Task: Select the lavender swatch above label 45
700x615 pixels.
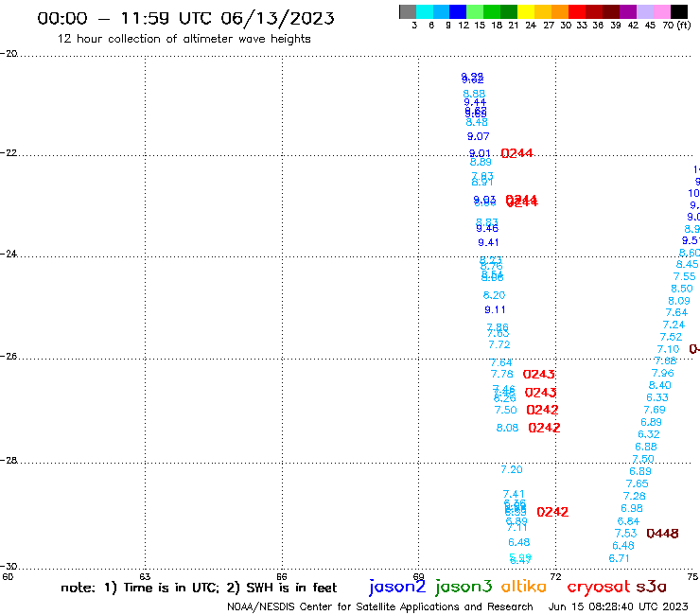Action: tap(644, 11)
